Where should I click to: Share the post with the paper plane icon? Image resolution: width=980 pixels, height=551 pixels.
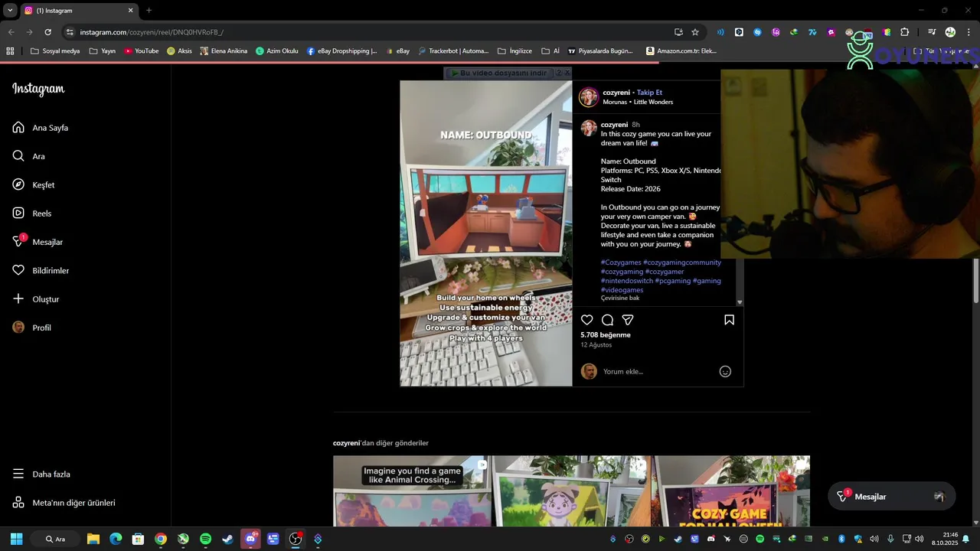click(x=628, y=320)
